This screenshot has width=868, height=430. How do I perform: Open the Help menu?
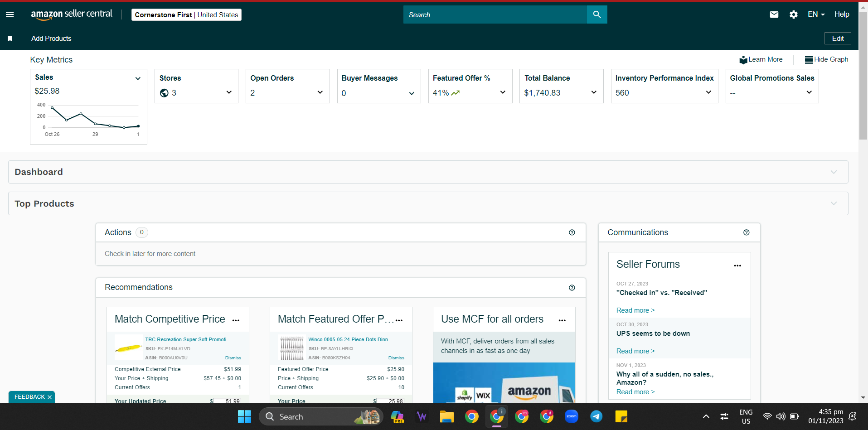click(842, 14)
